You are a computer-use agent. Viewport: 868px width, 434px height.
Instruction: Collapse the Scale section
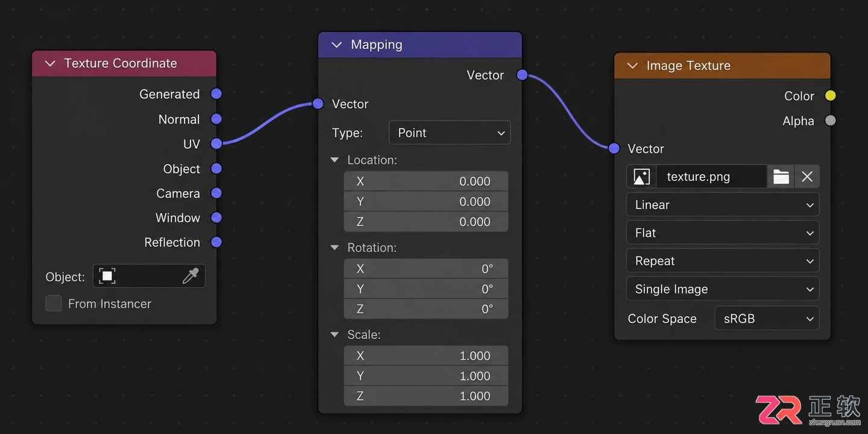coord(335,335)
